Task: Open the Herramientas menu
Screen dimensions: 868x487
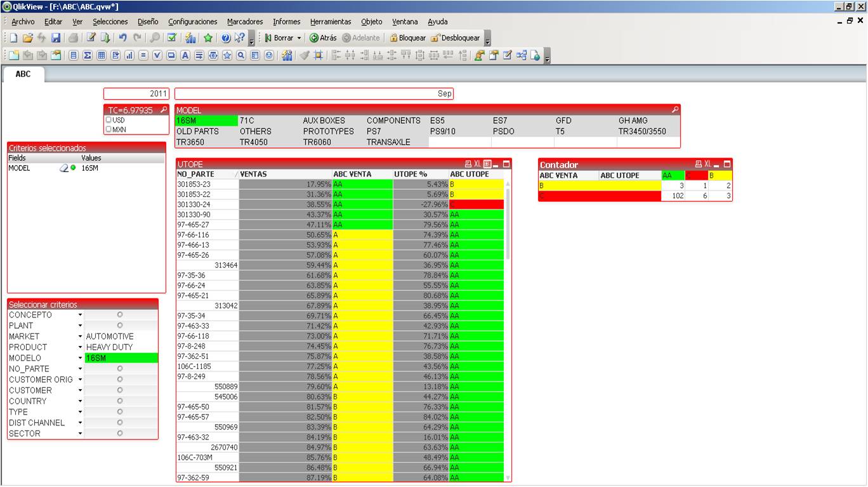Action: coord(331,22)
